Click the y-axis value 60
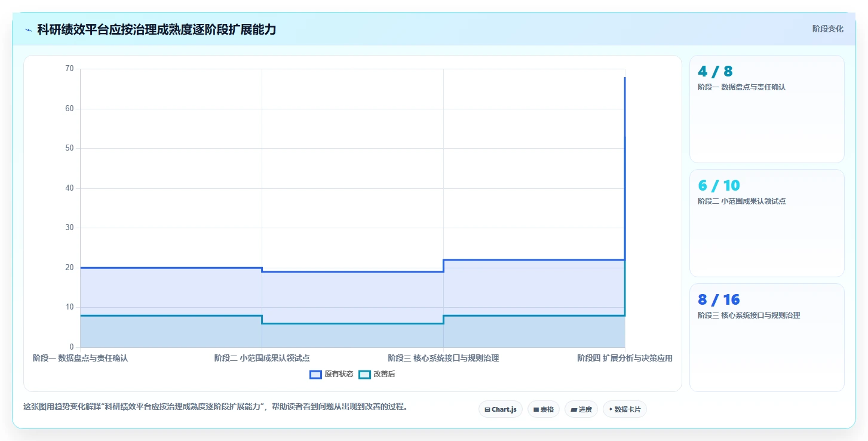The width and height of the screenshot is (868, 441). click(69, 109)
